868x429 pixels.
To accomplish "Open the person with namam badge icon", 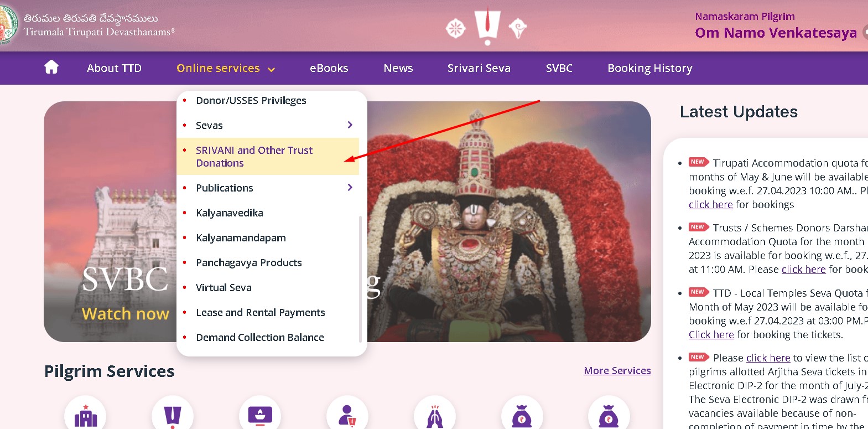I will [x=347, y=416].
